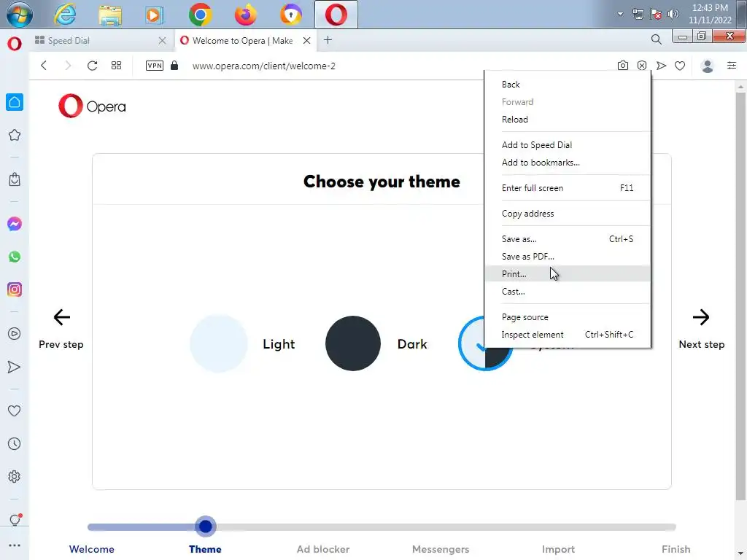Choose Back in the context menu
Image resolution: width=747 pixels, height=560 pixels.
[x=568, y=85]
